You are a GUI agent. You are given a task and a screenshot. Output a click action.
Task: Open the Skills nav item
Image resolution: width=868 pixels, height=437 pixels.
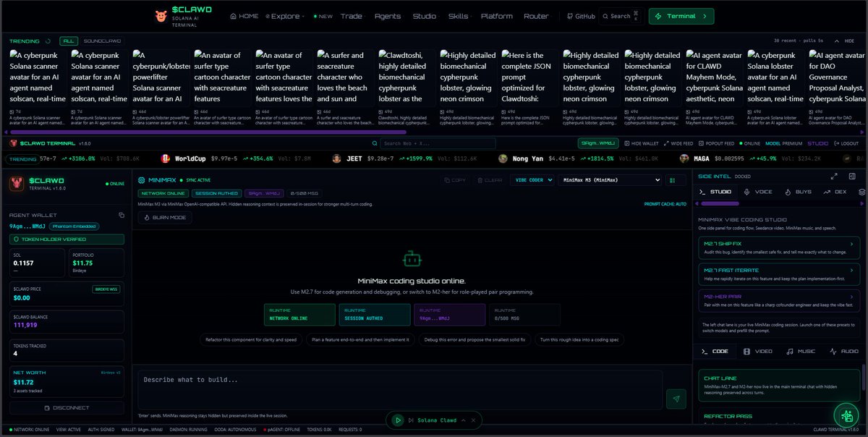459,16
